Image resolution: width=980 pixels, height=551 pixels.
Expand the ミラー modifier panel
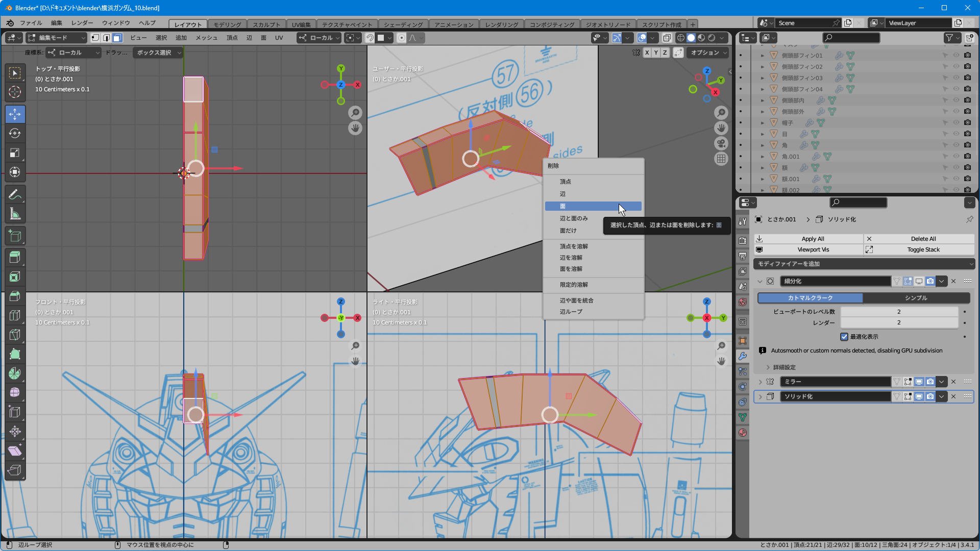click(760, 382)
